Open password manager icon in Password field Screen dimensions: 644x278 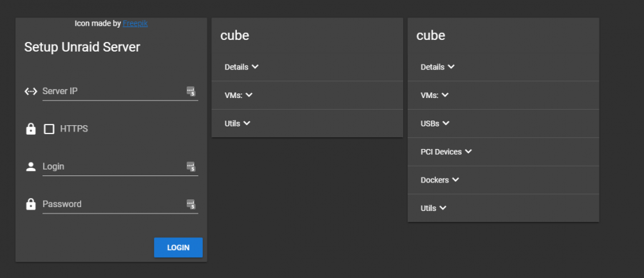(x=191, y=204)
